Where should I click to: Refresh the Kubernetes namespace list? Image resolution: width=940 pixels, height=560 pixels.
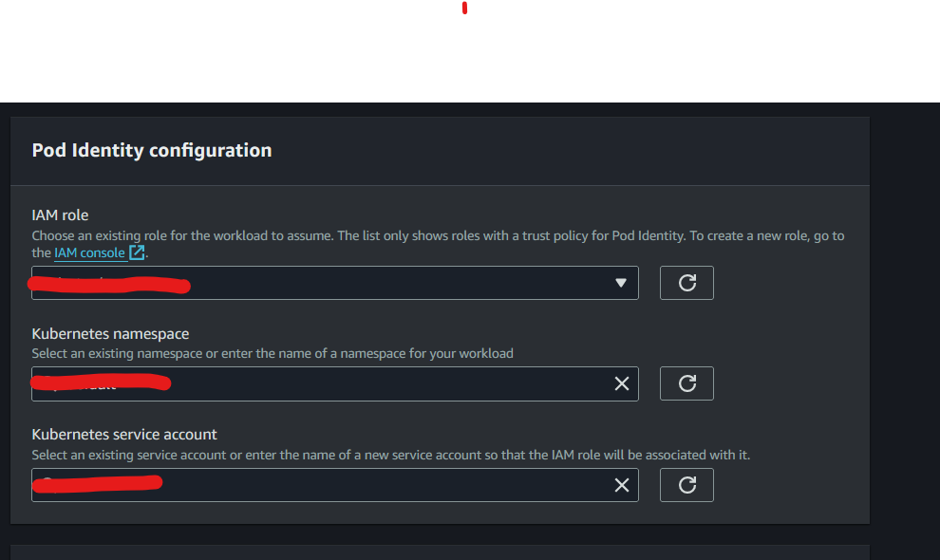[x=686, y=383]
